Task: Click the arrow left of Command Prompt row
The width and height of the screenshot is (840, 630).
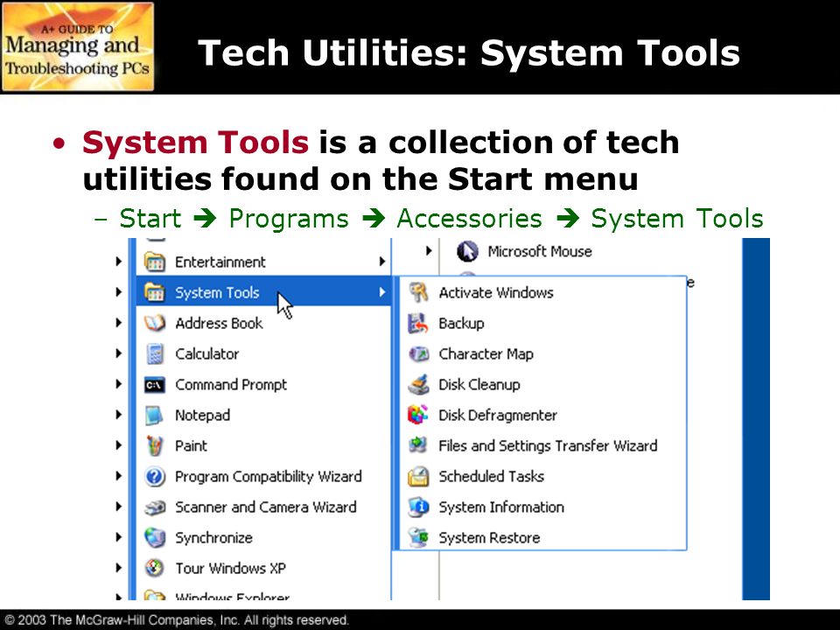Action: (119, 383)
